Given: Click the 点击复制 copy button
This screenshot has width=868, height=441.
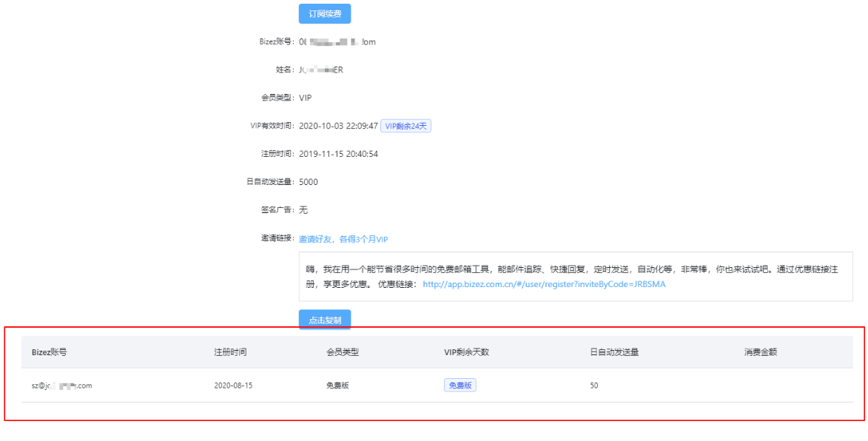Looking at the screenshot, I should (324, 319).
